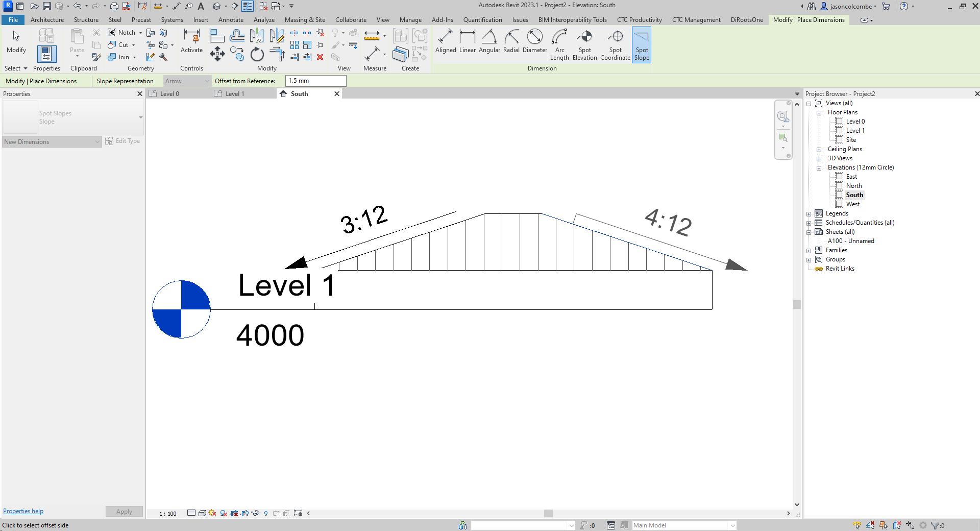Select the Rotate tool in Modify panel

[257, 54]
